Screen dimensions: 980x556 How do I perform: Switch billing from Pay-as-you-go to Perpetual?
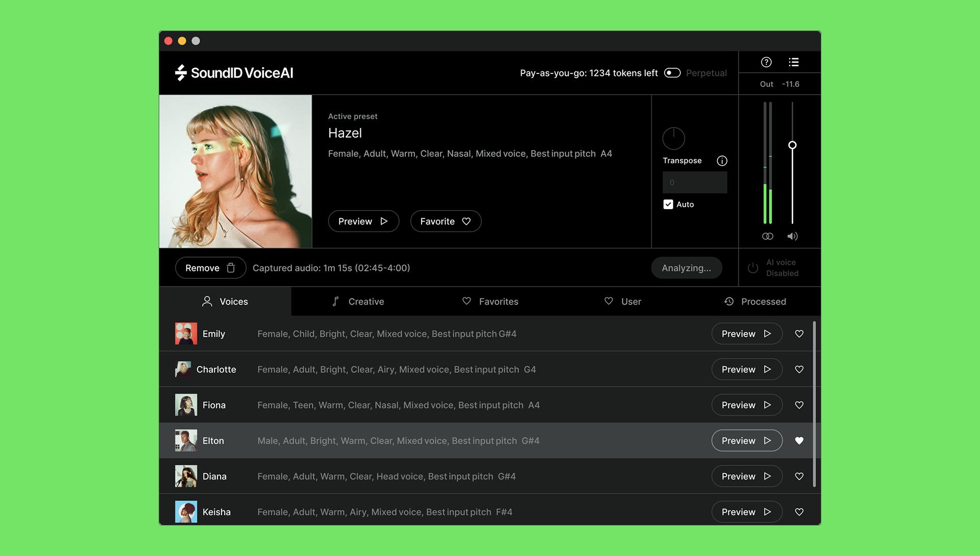[x=673, y=73]
